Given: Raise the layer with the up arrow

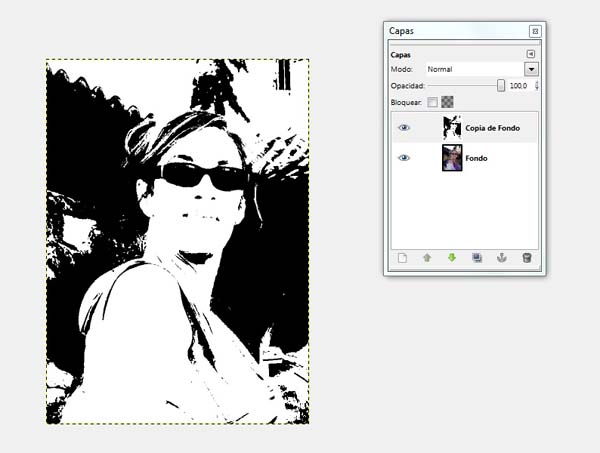Looking at the screenshot, I should click(427, 258).
